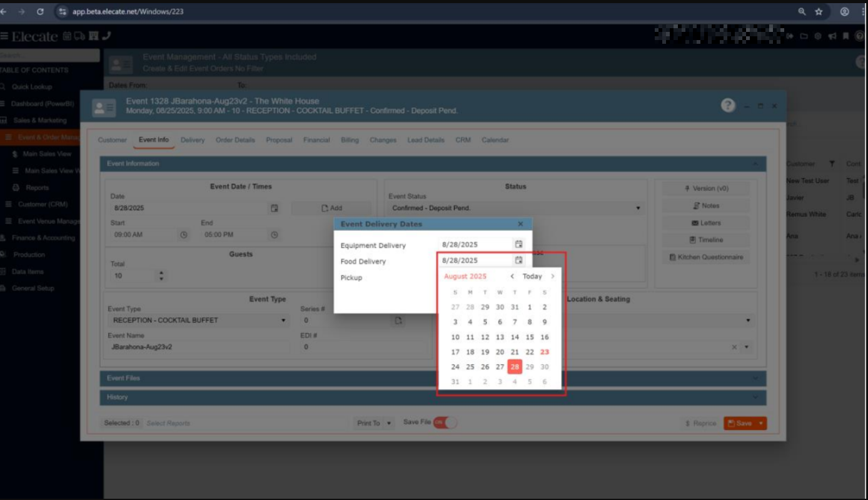
Task: Advance to the next calendar month
Action: 553,276
